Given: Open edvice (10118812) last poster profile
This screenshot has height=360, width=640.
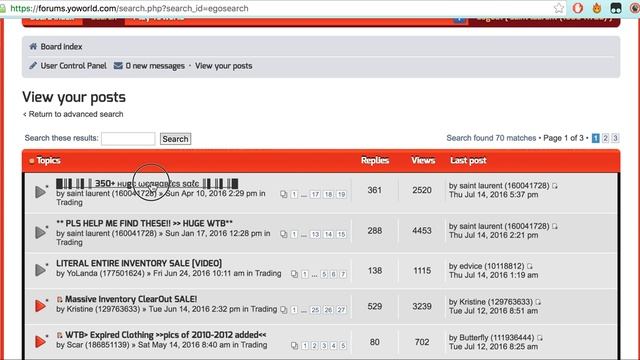Looking at the screenshot, I should [492, 266].
